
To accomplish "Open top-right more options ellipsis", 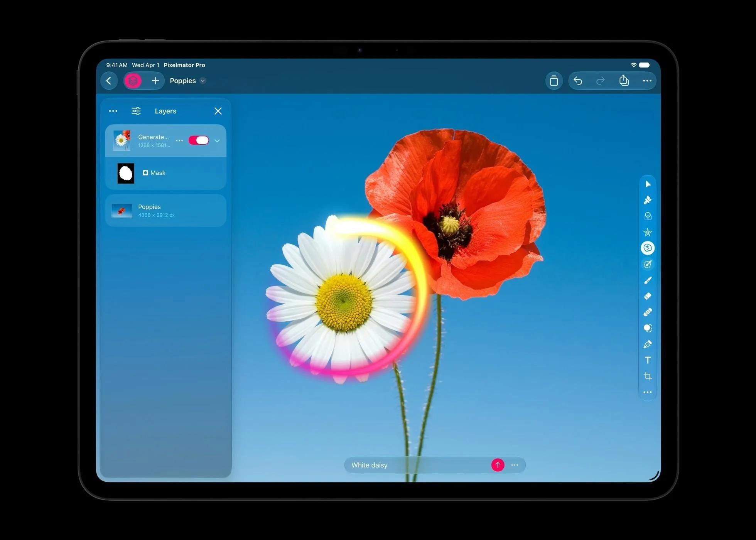I will tap(647, 81).
